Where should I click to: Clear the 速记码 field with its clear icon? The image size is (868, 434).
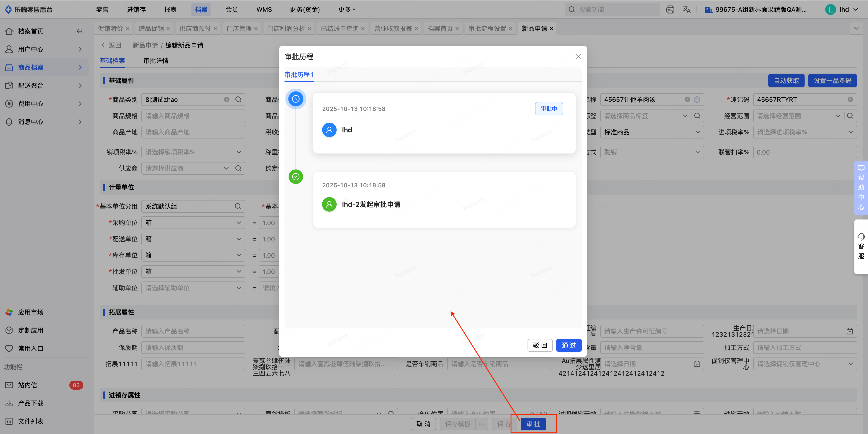[x=850, y=100]
